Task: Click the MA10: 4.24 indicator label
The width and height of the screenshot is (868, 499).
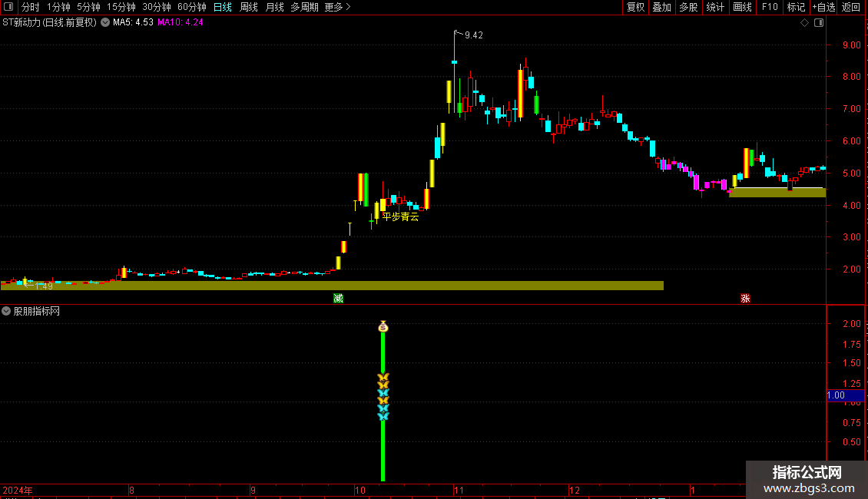Action: click(x=181, y=23)
